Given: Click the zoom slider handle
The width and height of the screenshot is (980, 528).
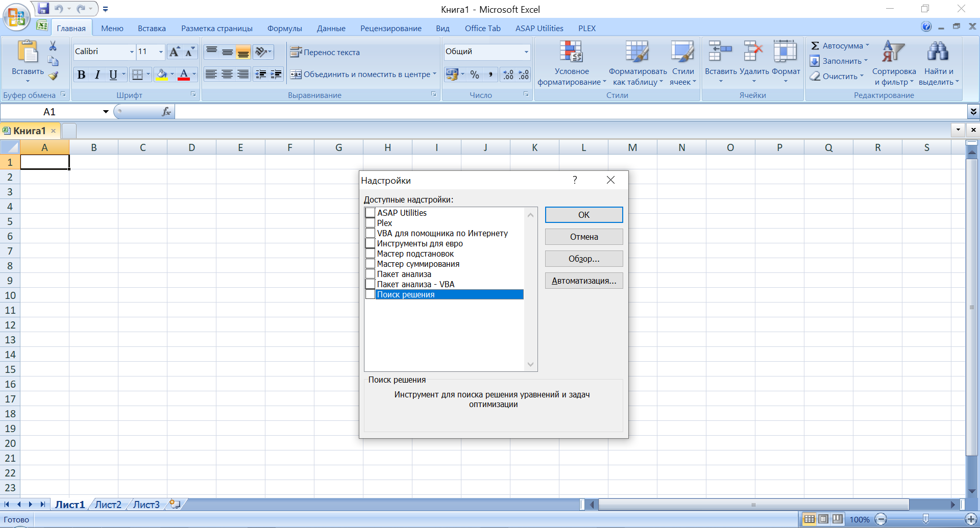Looking at the screenshot, I should coord(925,519).
